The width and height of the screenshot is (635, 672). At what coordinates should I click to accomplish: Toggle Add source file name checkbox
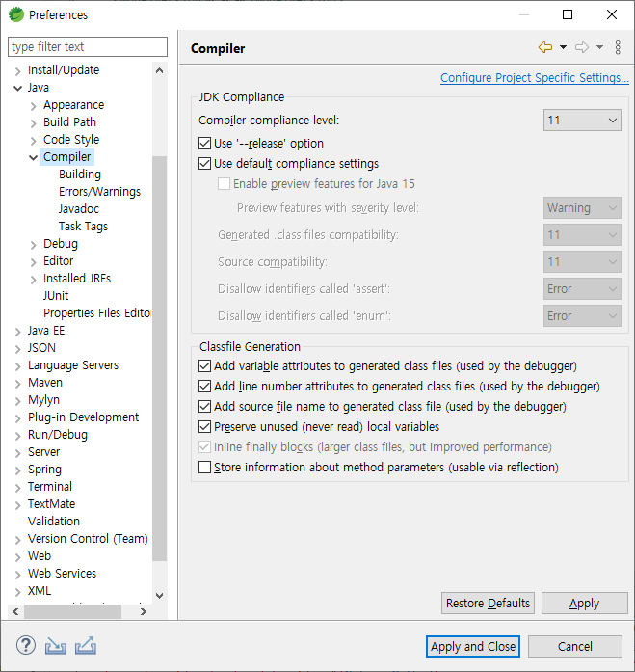coord(204,406)
